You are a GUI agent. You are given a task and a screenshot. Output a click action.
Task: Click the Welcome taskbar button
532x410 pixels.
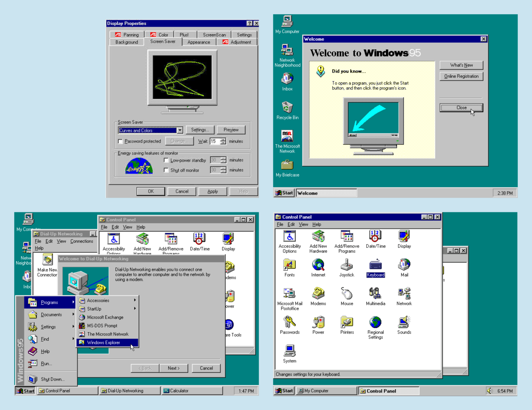click(x=327, y=193)
